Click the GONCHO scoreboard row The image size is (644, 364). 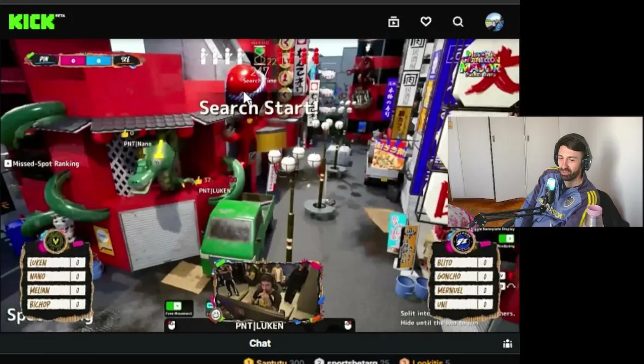tap(464, 277)
